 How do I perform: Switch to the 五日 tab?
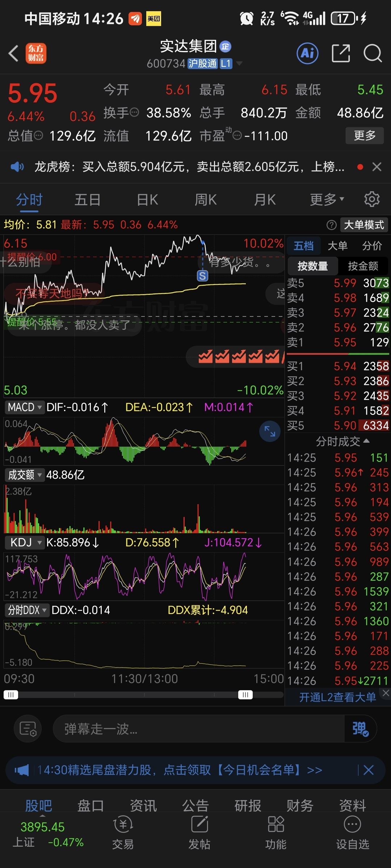pyautogui.click(x=87, y=200)
